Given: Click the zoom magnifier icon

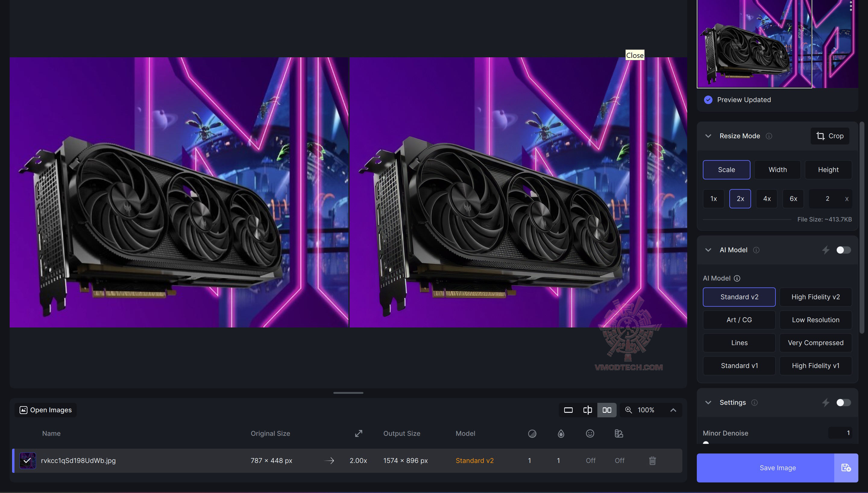Looking at the screenshot, I should (x=628, y=410).
